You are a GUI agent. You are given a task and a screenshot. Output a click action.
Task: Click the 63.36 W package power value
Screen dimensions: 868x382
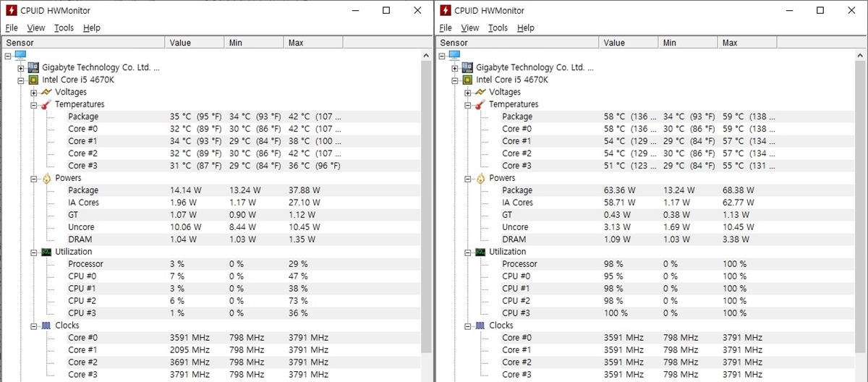click(x=620, y=190)
